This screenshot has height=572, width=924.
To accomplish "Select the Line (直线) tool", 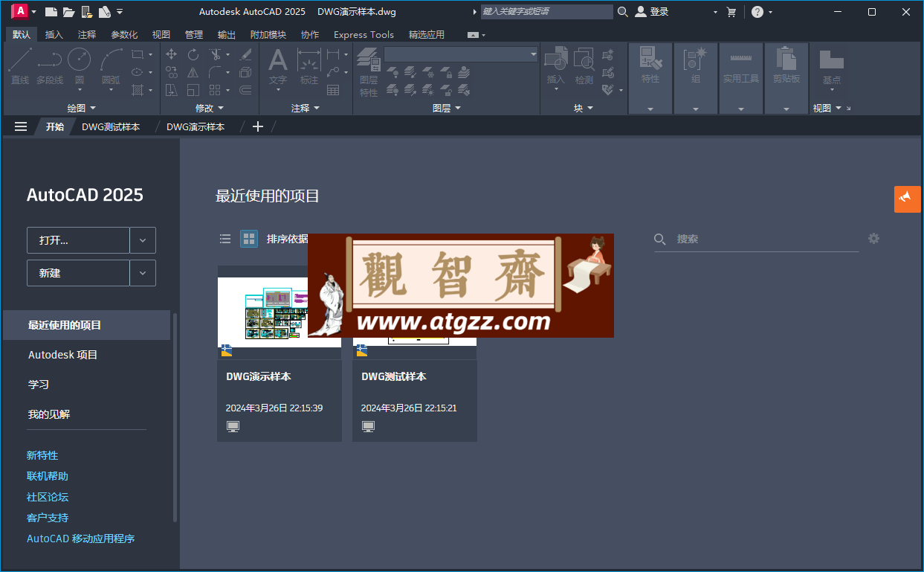I will click(20, 65).
